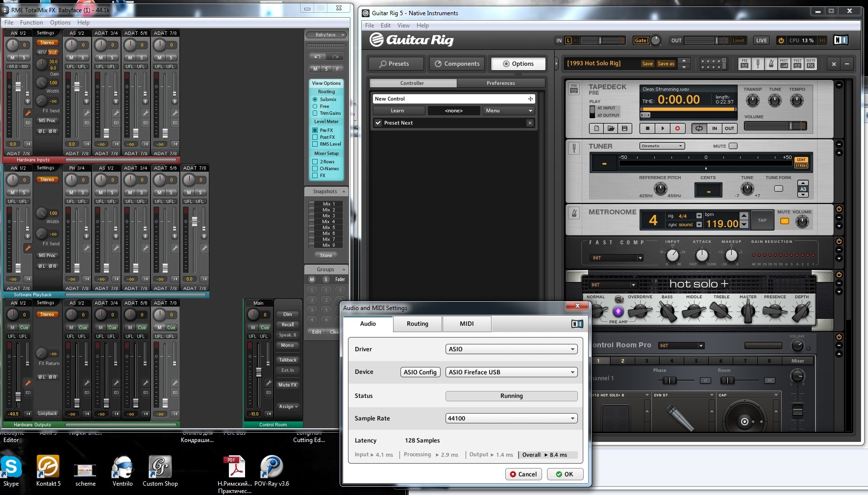
Task: Click the Store snapshot button
Action: click(326, 256)
